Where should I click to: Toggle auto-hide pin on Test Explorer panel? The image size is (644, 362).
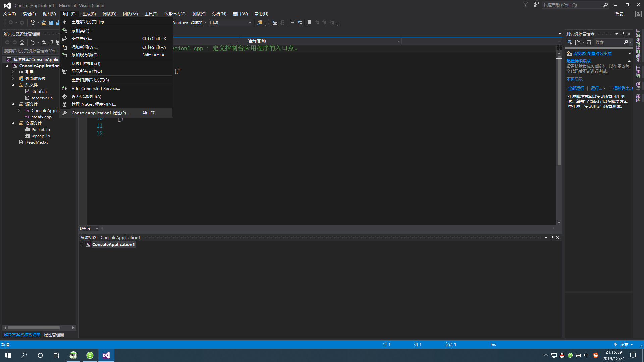[623, 34]
